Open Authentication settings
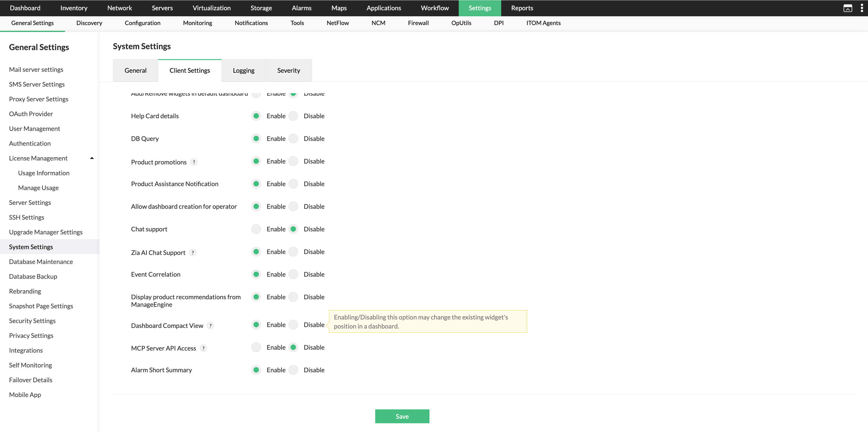This screenshot has width=868, height=432. 30,143
